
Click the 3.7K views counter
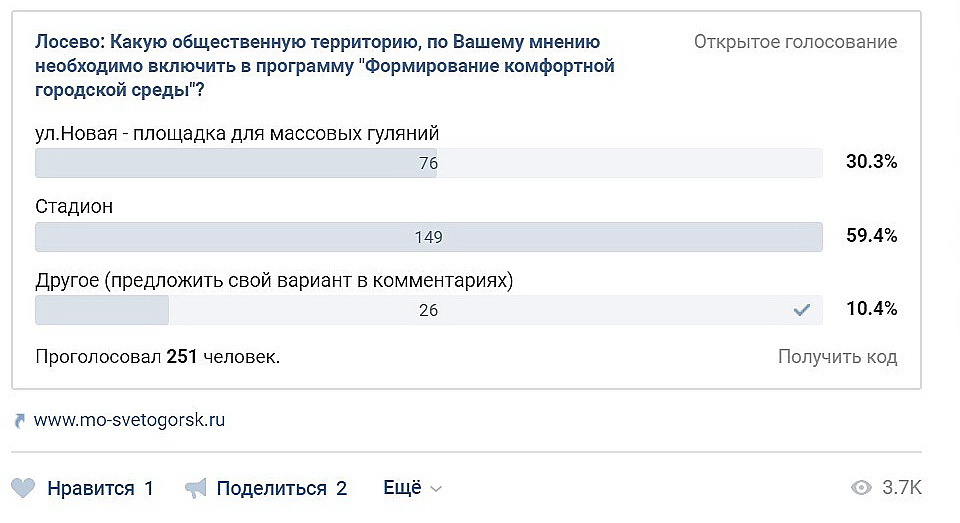(x=902, y=487)
